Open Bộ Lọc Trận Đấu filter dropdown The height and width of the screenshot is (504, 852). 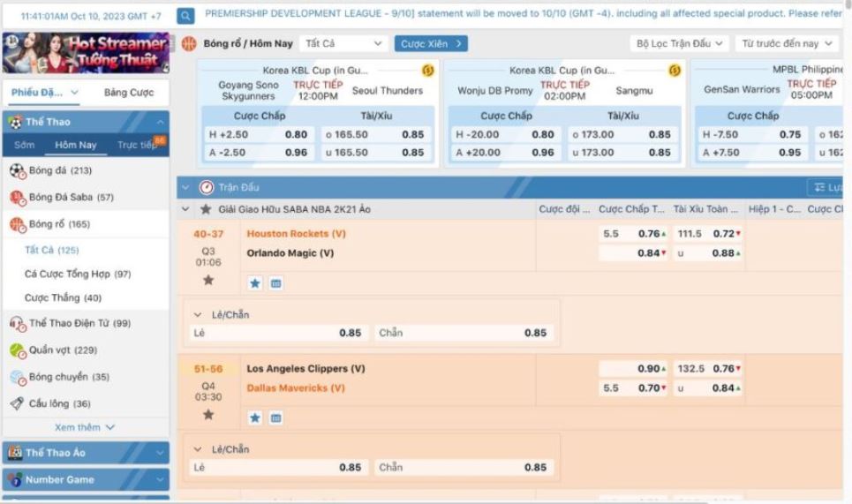tap(679, 43)
